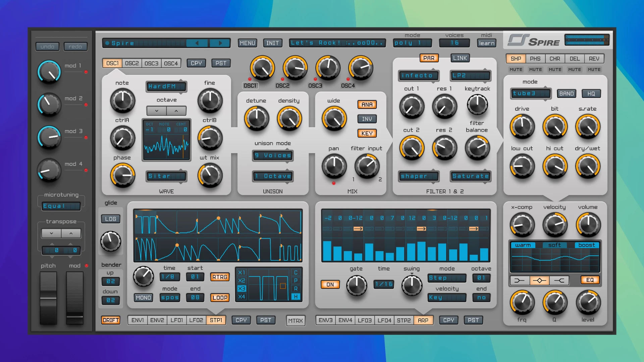Screen dimensions: 644x362
Task: Open the Sitar wavetable dropdown
Action: (x=166, y=176)
